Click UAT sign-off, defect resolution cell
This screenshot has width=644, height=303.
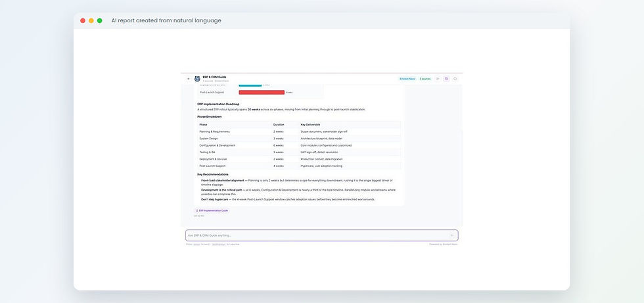pos(321,152)
